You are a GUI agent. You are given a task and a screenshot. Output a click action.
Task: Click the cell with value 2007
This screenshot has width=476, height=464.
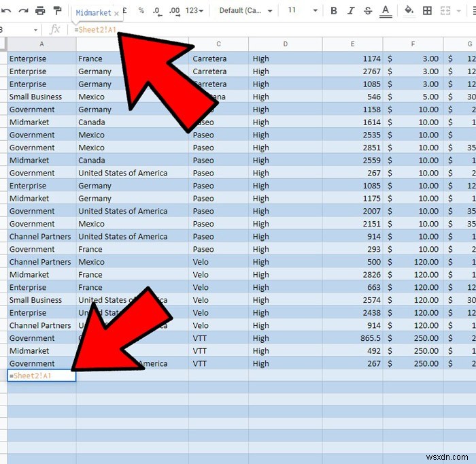(x=352, y=211)
